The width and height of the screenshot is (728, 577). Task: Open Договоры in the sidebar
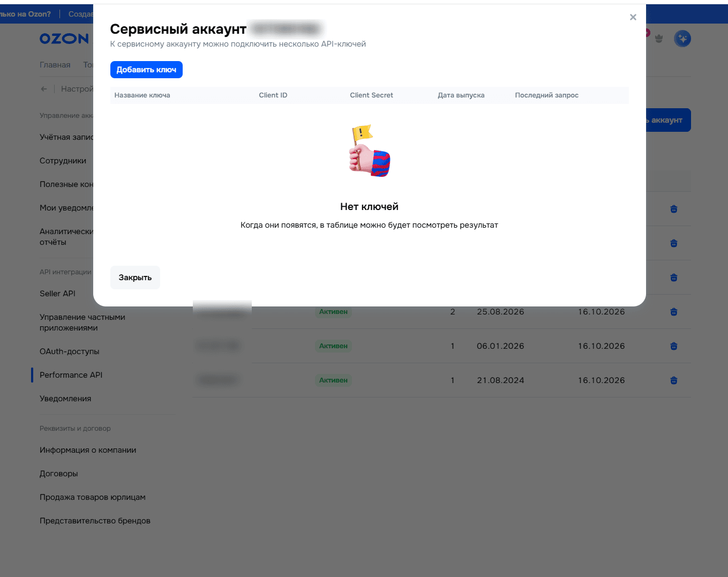coord(59,474)
